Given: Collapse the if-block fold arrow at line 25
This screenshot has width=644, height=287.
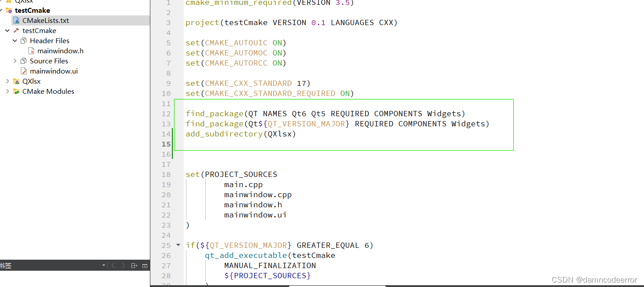Looking at the screenshot, I should (x=178, y=245).
